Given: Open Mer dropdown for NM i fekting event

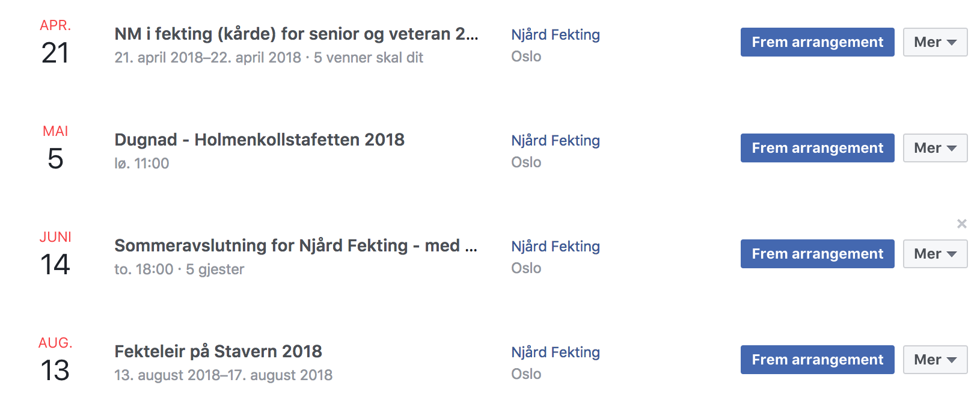Looking at the screenshot, I should point(935,42).
